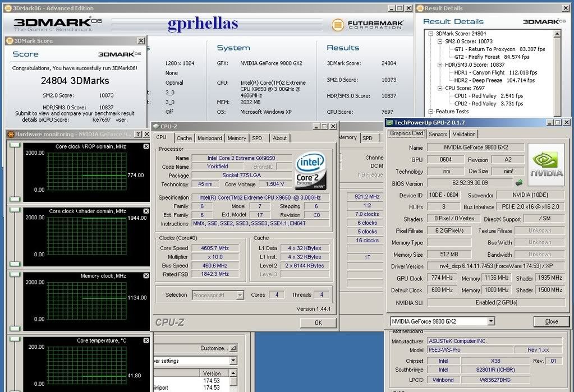574x392 pixels.
Task: Close the 3DMark Score dialog
Action: [141, 40]
